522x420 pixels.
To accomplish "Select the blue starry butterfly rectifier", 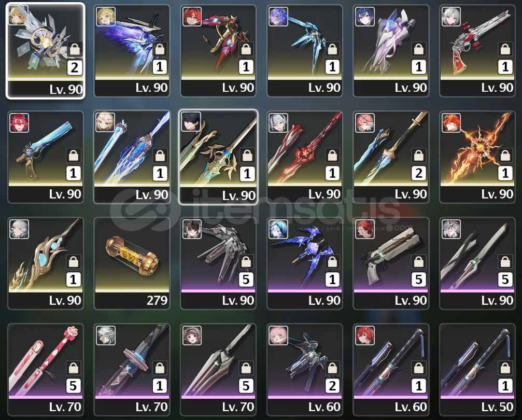I will click(305, 263).
